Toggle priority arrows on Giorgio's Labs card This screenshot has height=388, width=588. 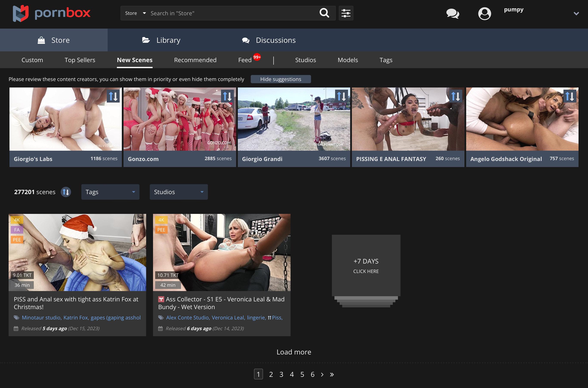pyautogui.click(x=113, y=96)
